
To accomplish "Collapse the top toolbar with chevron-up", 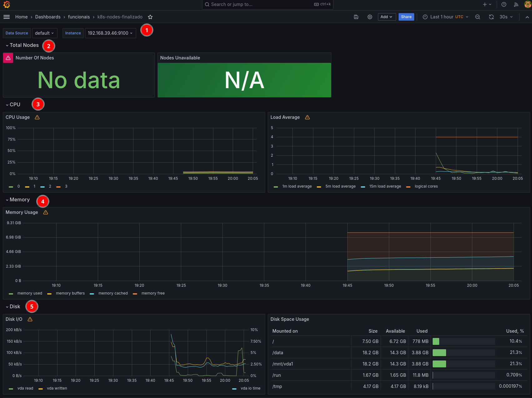I will 527,17.
